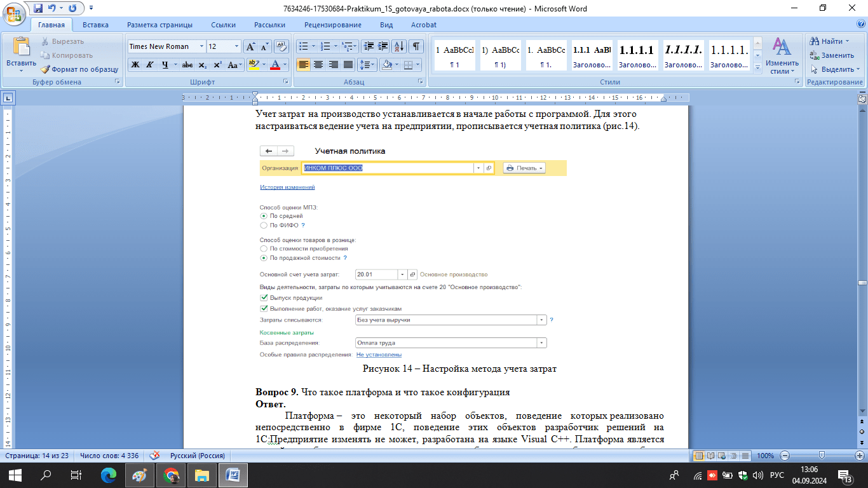Open the Paragraph (Абзац) dialog launcher
Viewport: 868px width, 488px height.
421,82
